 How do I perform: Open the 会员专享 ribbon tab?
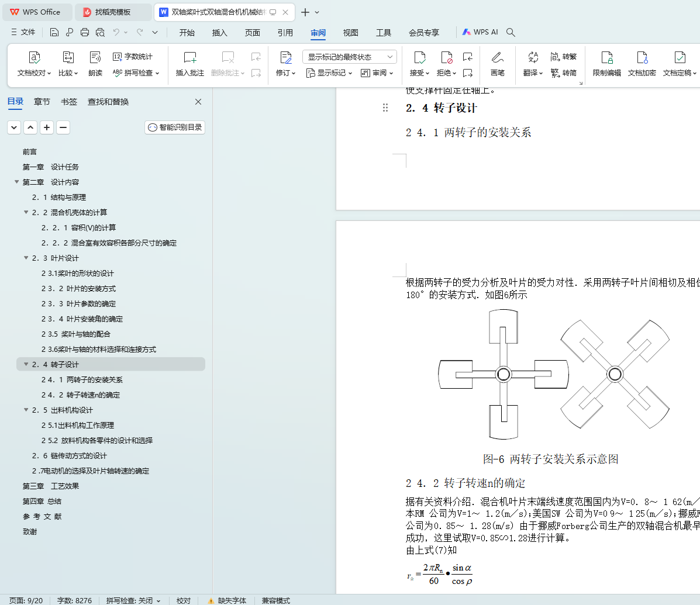point(423,33)
